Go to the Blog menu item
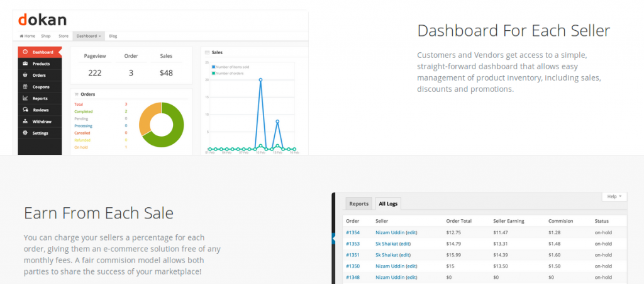644x284 pixels. click(113, 36)
